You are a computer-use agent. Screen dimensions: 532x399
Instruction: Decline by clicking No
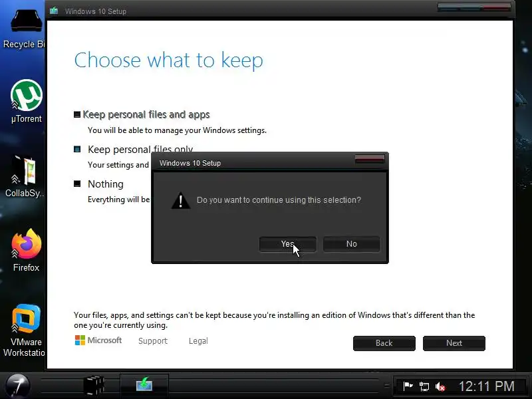pyautogui.click(x=352, y=244)
